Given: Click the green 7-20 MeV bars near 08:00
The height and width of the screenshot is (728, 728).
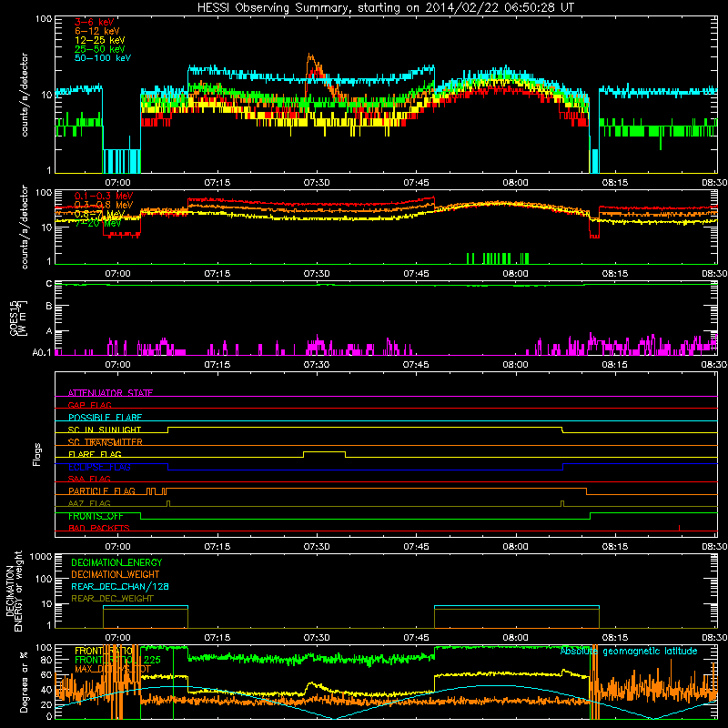Looking at the screenshot, I should click(498, 258).
